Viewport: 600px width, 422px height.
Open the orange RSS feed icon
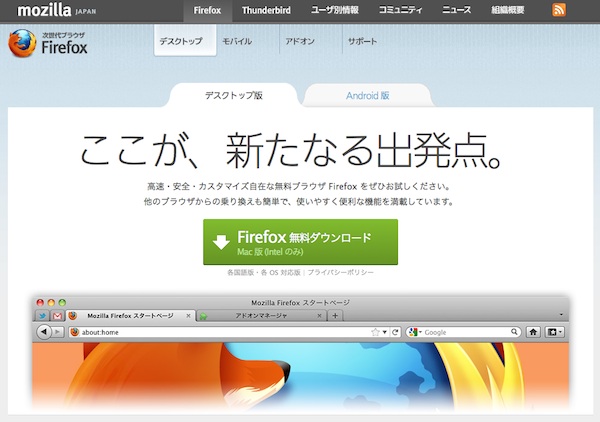click(559, 10)
